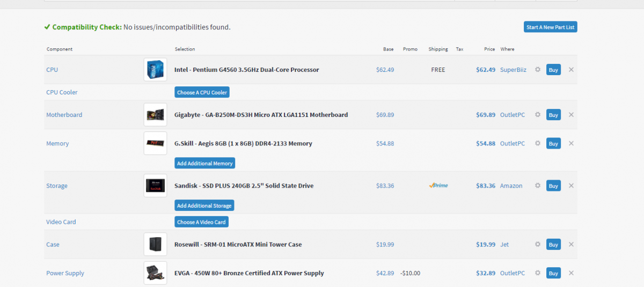The height and width of the screenshot is (287, 644).
Task: Remove the Sandisk SSD PLUS storage
Action: pyautogui.click(x=571, y=186)
